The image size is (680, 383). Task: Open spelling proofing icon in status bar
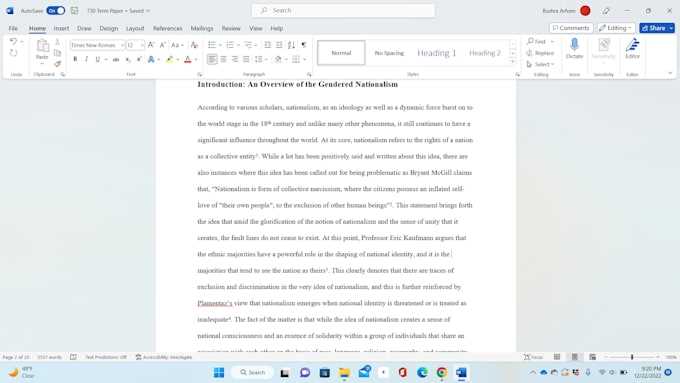73,357
